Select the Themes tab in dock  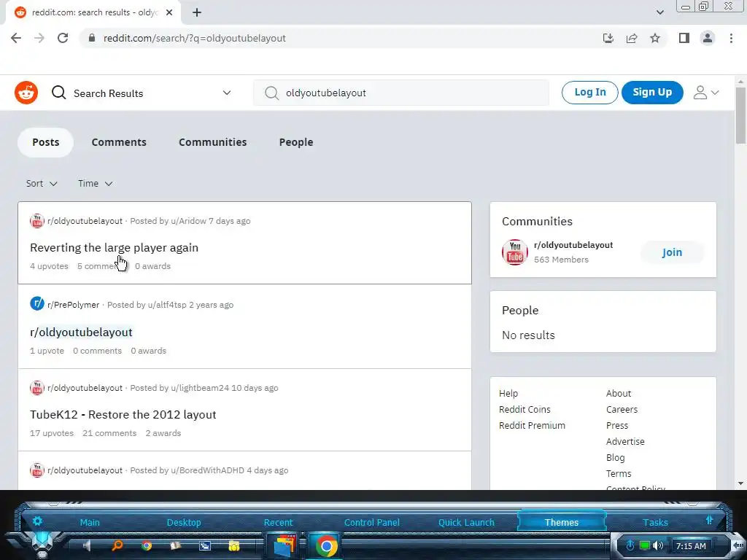(562, 522)
